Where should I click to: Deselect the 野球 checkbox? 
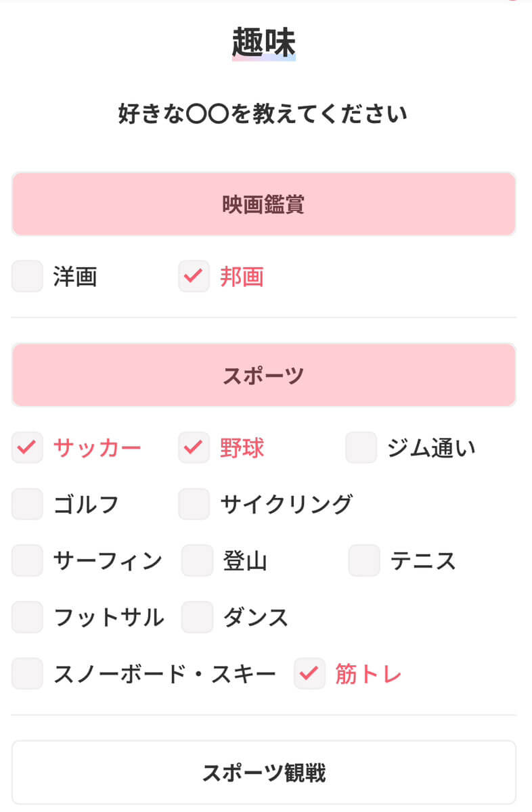194,448
